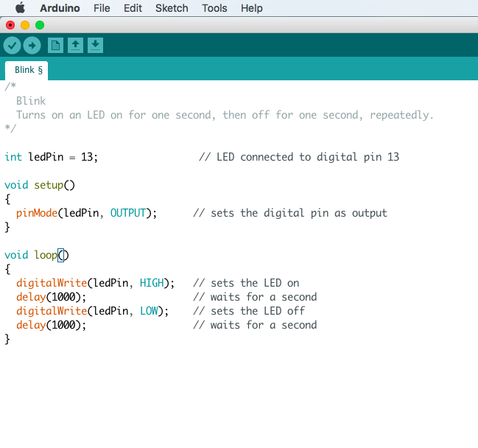Close the window with red button
The height and width of the screenshot is (448, 478).
point(10,25)
